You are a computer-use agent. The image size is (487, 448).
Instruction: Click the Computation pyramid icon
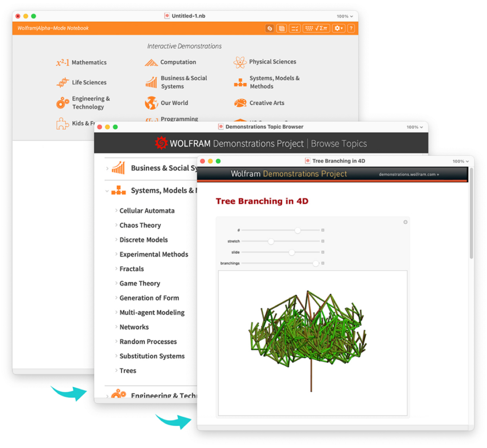tap(151, 62)
